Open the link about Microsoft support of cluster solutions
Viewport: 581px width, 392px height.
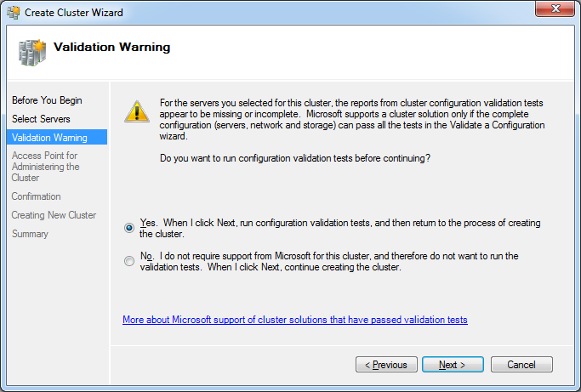coord(295,320)
